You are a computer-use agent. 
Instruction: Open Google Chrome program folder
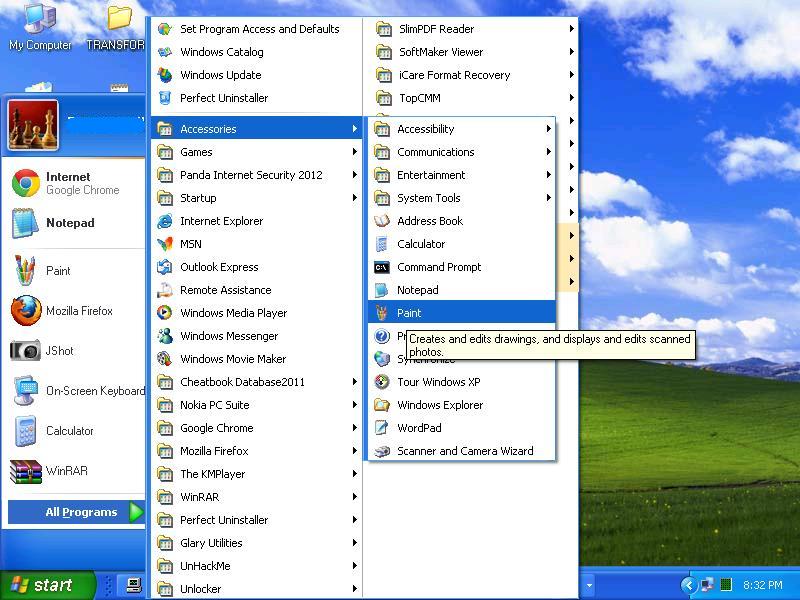257,428
